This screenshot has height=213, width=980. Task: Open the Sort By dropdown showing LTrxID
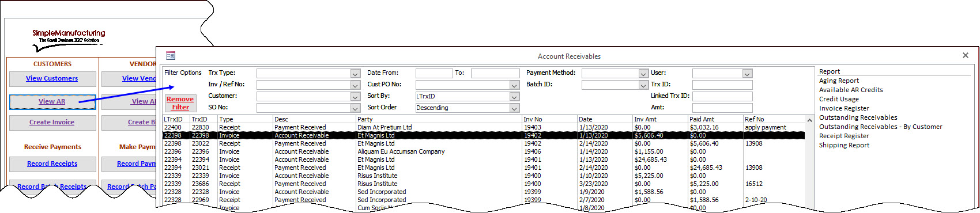click(x=514, y=97)
